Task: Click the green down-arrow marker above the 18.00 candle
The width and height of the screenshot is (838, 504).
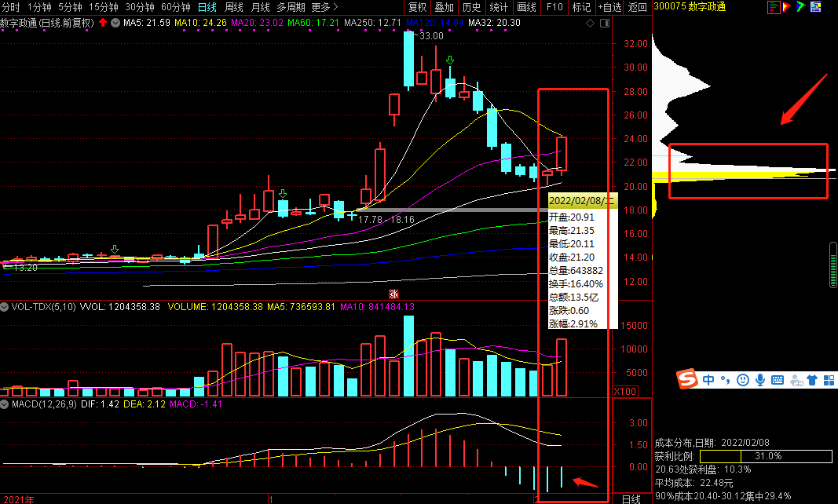Action: [283, 193]
